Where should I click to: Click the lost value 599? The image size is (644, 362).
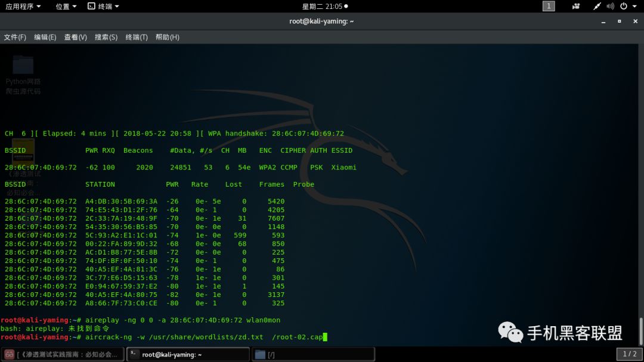(x=240, y=236)
